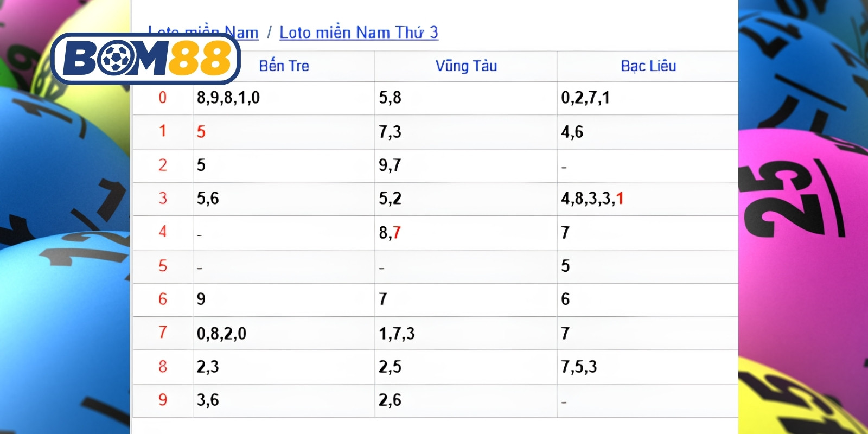Select the Bến Tre column header
Viewport: 868px width, 434px height.
coord(284,66)
